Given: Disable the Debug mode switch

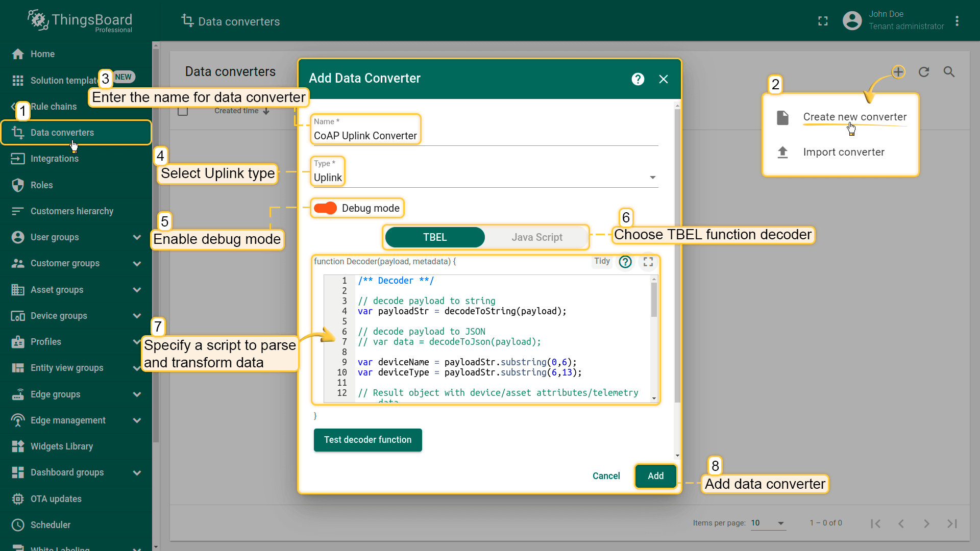Looking at the screenshot, I should 325,208.
